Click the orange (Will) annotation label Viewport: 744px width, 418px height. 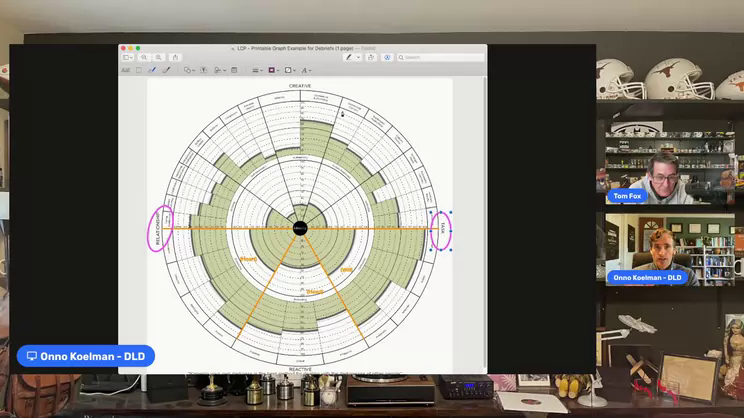(x=346, y=269)
